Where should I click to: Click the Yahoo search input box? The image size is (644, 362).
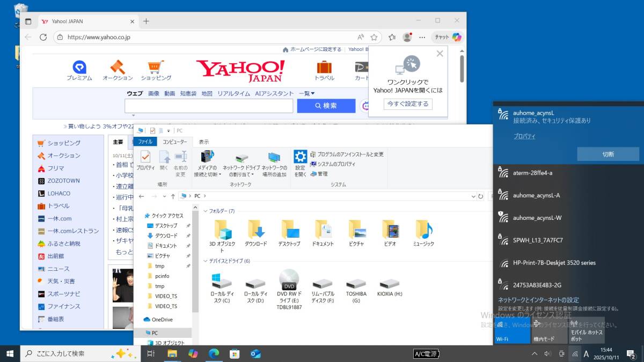[208, 106]
